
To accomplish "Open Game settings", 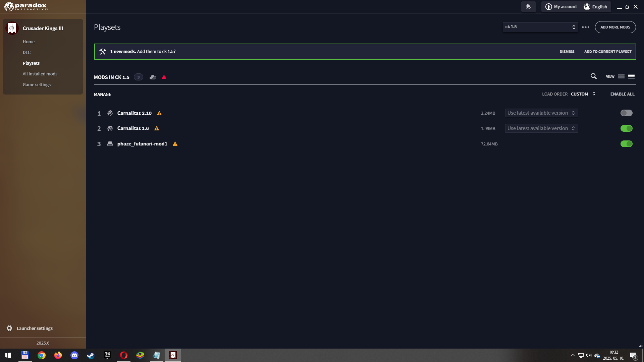I will (37, 85).
